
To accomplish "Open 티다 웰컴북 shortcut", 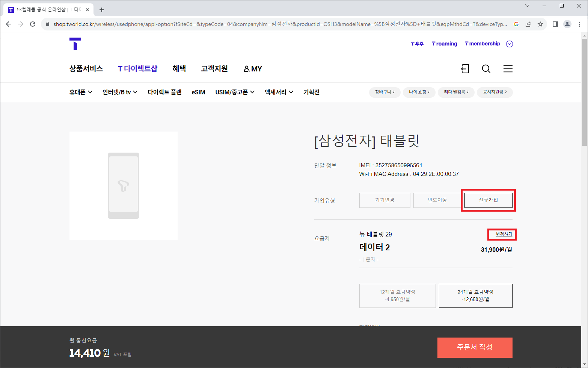I will pyautogui.click(x=456, y=92).
